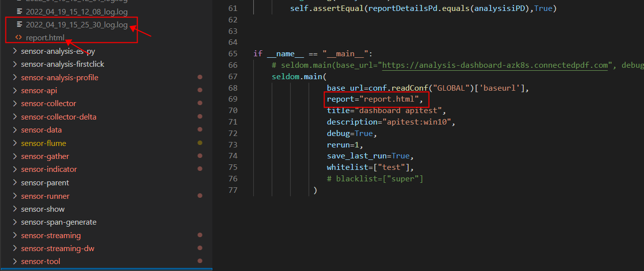Screen dimensions: 644x271
Task: Expand the sensor-analysis-profile folder chevron
Action: pyautogui.click(x=15, y=77)
